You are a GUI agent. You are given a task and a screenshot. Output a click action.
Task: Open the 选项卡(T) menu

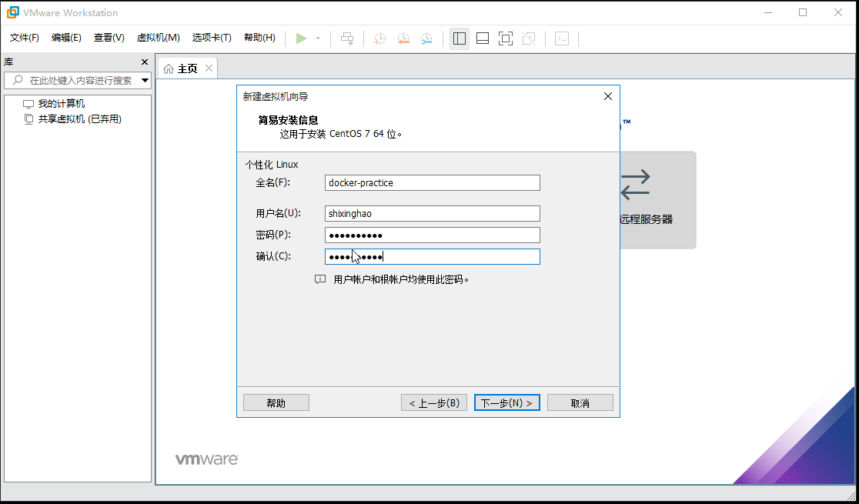212,38
